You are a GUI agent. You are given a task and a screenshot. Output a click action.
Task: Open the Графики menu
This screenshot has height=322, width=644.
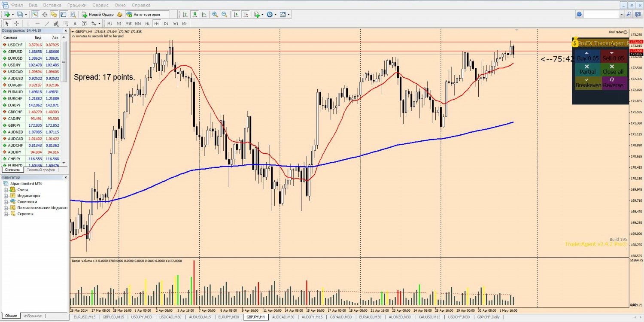[77, 5]
